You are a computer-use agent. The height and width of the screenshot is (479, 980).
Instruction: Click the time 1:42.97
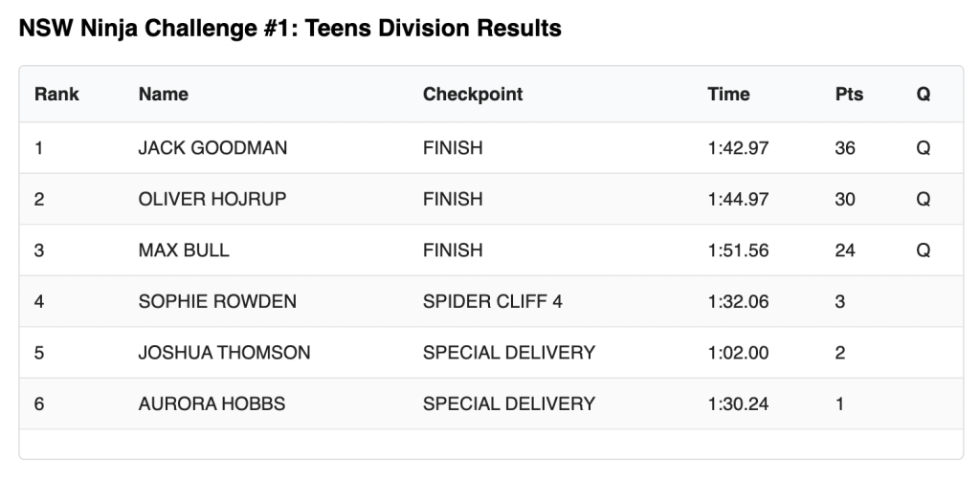(738, 148)
